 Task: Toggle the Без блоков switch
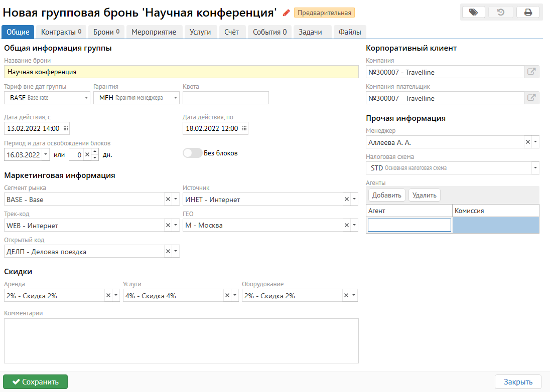pyautogui.click(x=192, y=153)
